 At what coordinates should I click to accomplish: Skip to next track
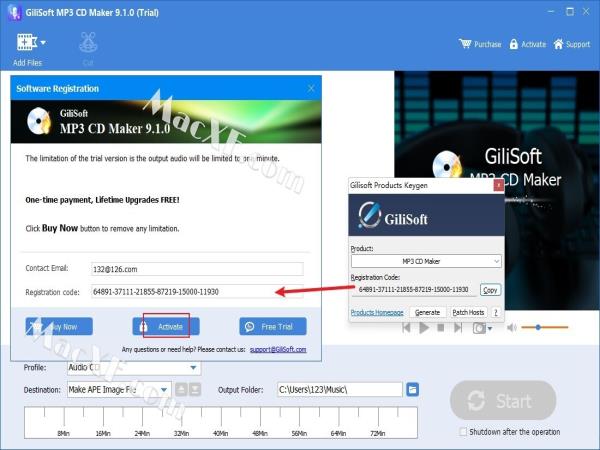coord(458,328)
